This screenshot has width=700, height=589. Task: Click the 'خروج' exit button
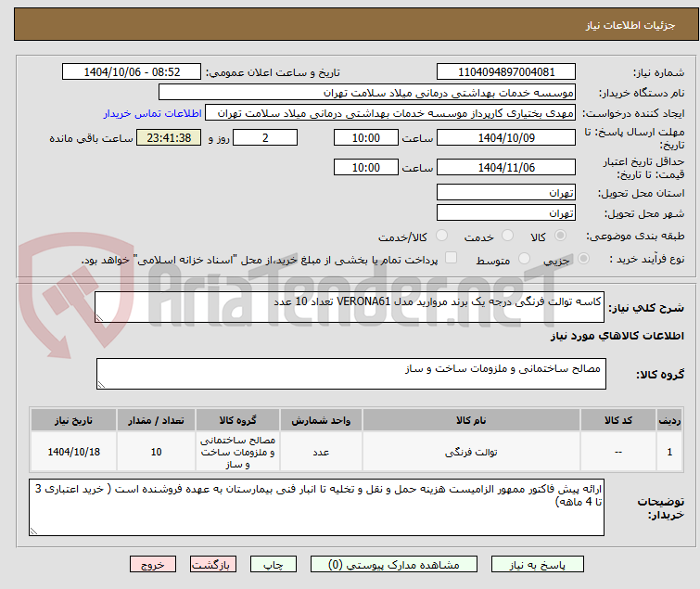tap(153, 565)
